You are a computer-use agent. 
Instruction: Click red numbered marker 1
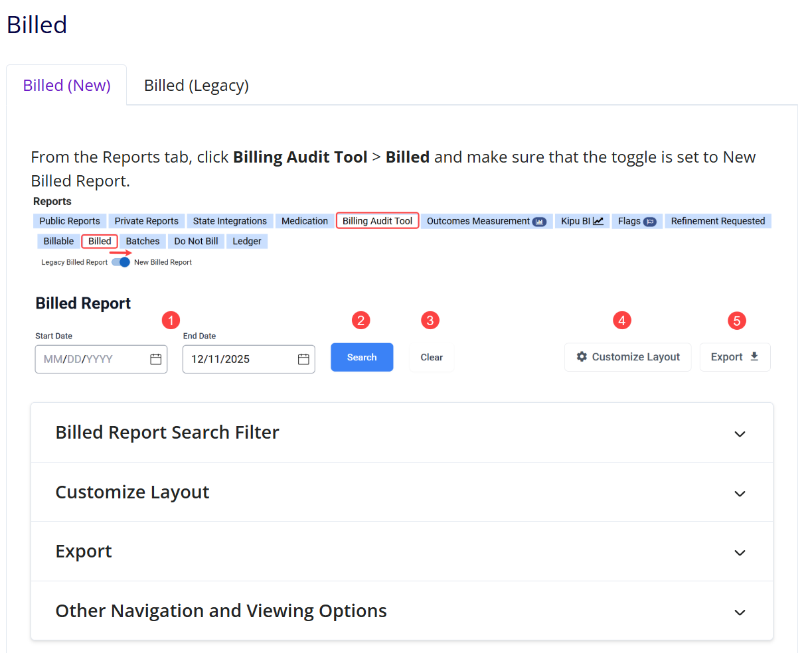(171, 321)
